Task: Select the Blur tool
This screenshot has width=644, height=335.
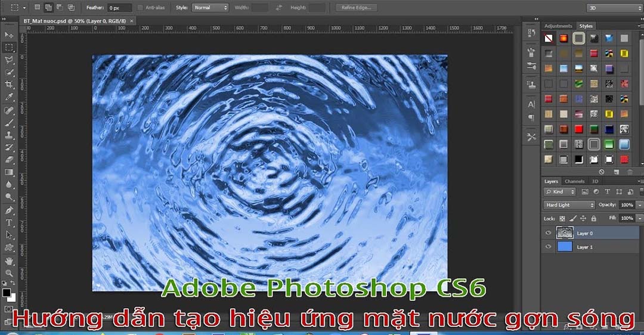Action: 8,184
